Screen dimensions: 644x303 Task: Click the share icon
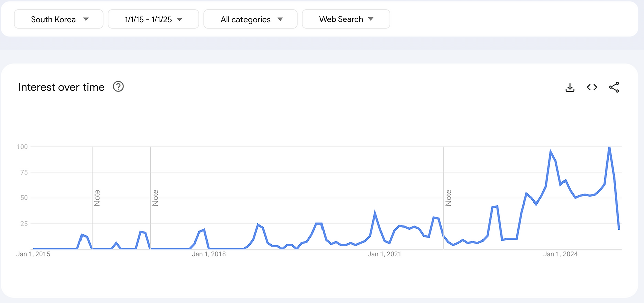point(614,87)
